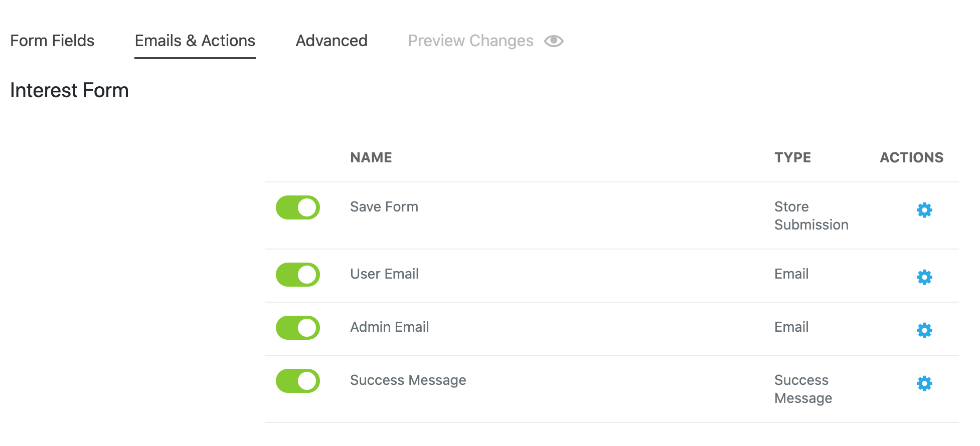980x446 pixels.
Task: Open settings gear for Save Form action
Action: point(924,210)
